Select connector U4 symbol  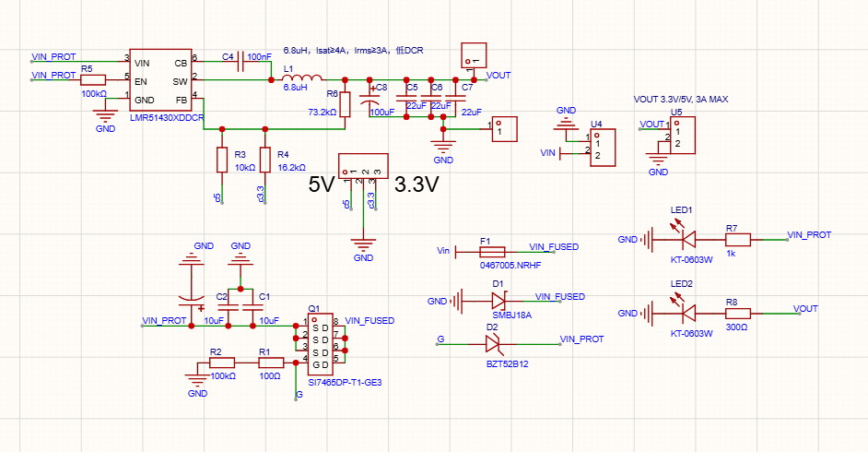(x=603, y=148)
